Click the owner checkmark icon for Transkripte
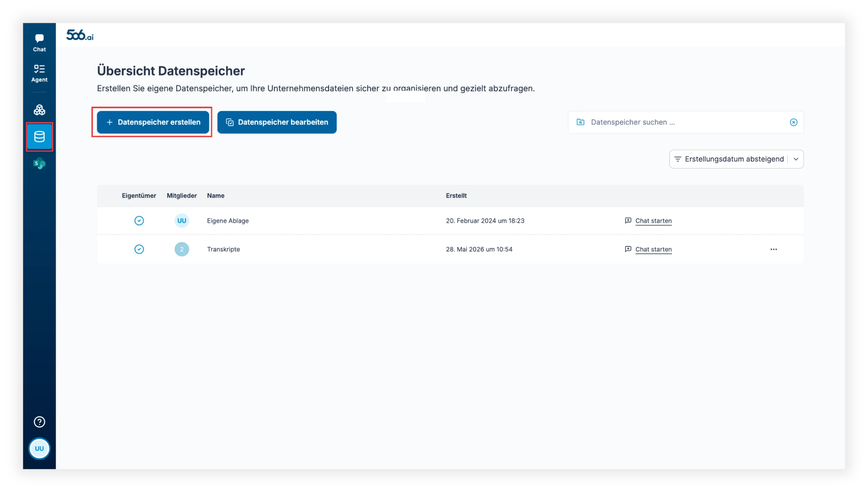Viewport: 868px width, 492px height. (x=139, y=249)
